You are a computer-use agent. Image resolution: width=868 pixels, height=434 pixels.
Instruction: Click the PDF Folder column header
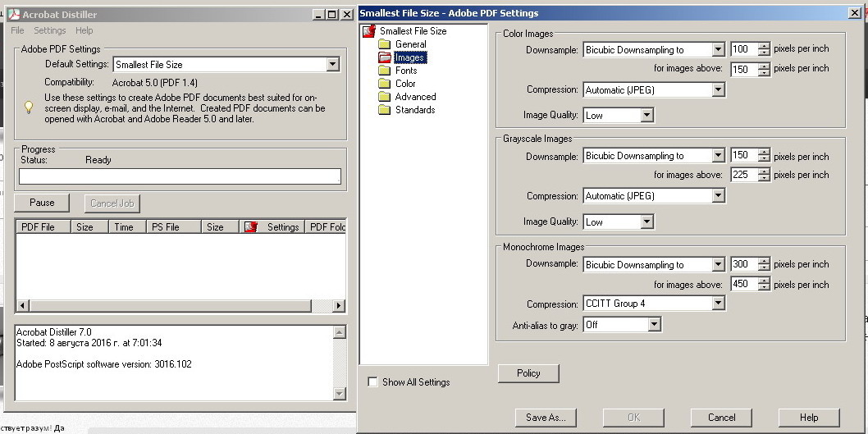[326, 227]
